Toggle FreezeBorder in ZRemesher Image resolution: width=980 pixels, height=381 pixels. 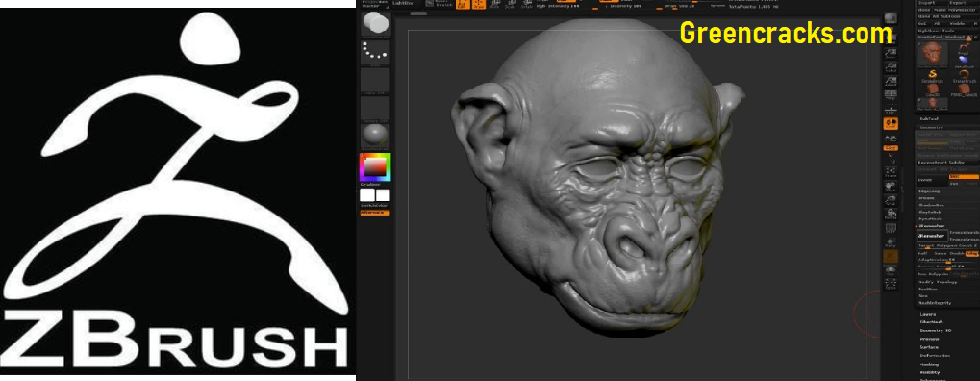coord(965,232)
